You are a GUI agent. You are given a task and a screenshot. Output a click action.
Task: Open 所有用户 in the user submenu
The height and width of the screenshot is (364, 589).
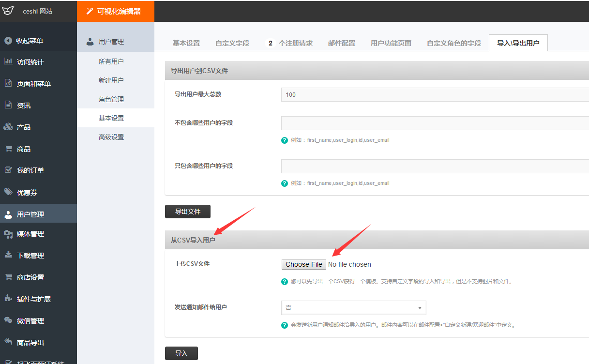click(111, 61)
